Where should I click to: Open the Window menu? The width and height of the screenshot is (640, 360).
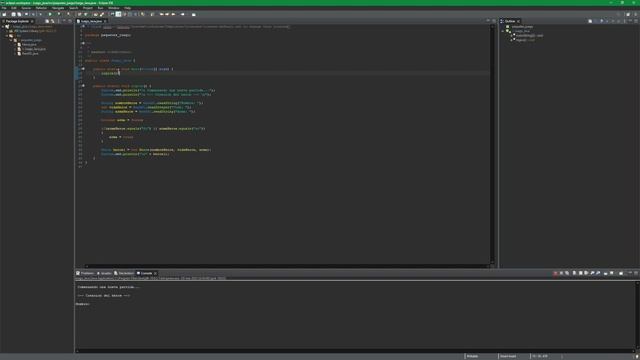113,8
